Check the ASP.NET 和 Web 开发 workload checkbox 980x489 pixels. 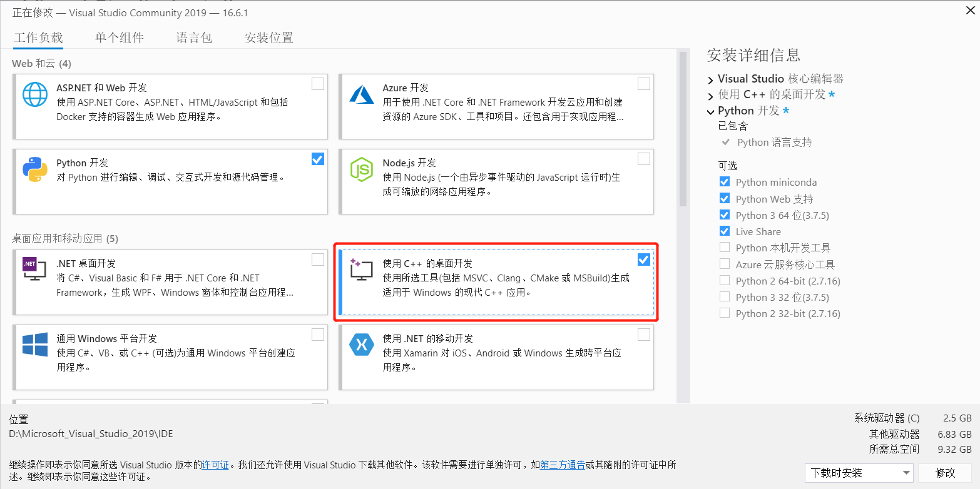coord(318,84)
